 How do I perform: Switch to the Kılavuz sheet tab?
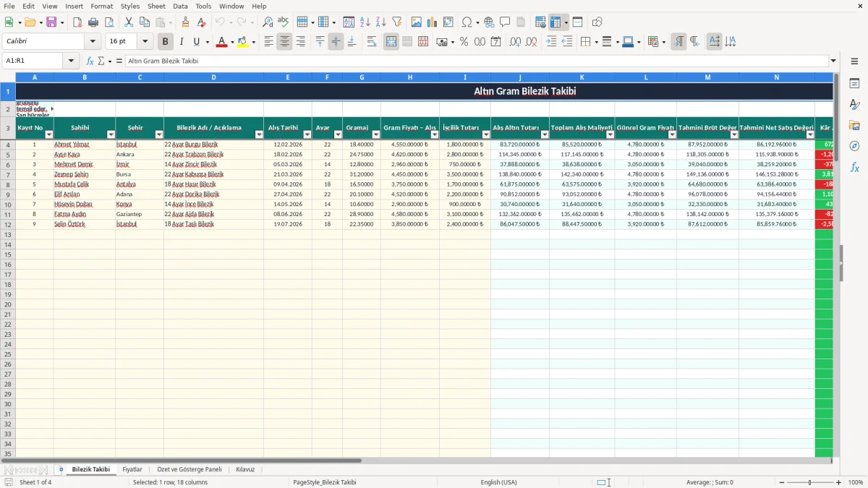245,469
